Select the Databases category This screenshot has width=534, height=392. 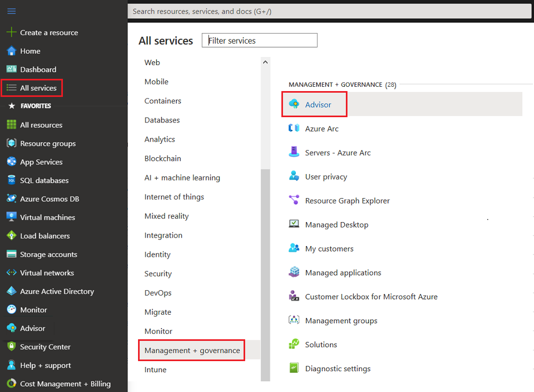click(162, 120)
